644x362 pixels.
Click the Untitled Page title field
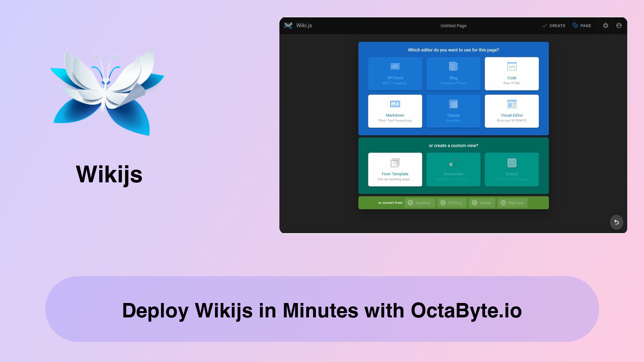click(453, 25)
